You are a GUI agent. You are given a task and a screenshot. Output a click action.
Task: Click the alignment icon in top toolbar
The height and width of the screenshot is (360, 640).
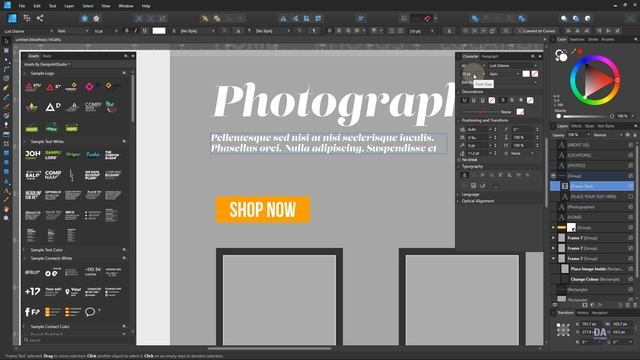[361, 18]
